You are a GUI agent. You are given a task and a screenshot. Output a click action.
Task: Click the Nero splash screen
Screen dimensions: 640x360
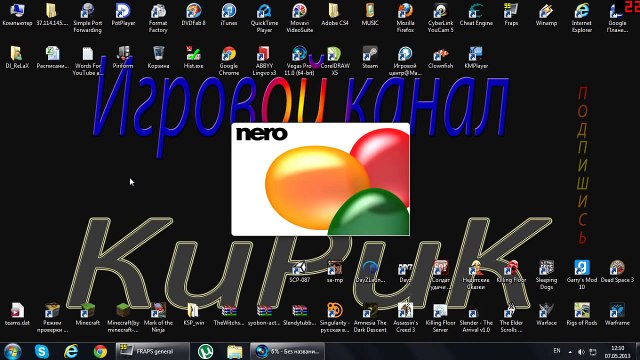tap(320, 179)
